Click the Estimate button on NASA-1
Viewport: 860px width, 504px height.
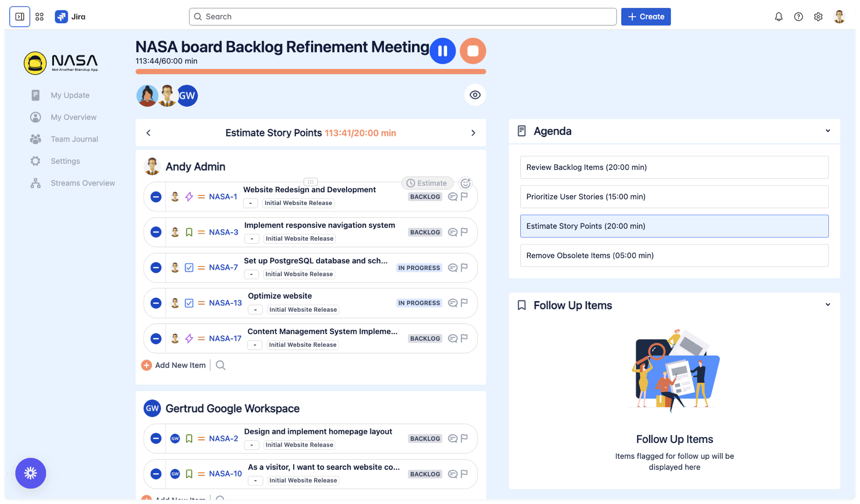(x=427, y=183)
